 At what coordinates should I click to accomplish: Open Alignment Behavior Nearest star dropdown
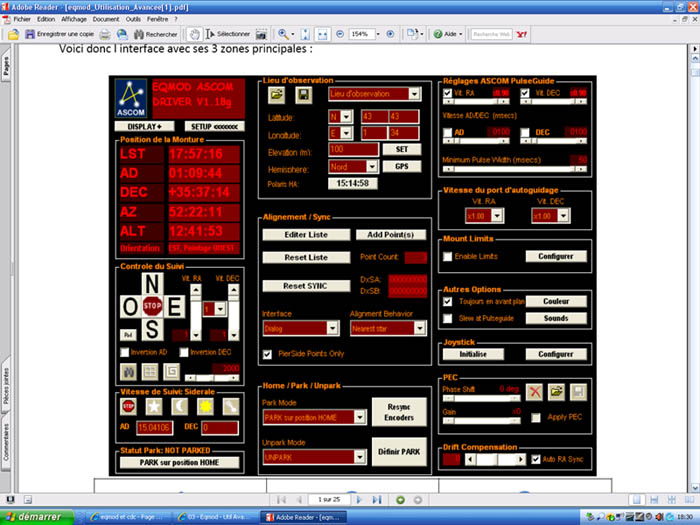tap(420, 328)
